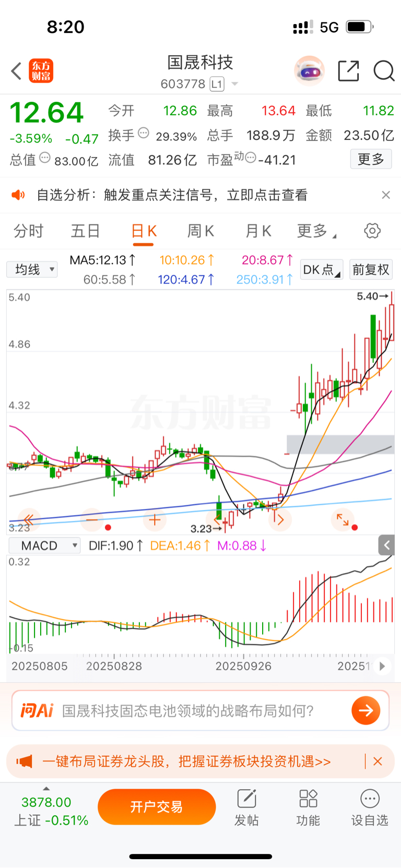Open the L1 level dropdown arrow
This screenshot has width=401, height=868.
click(x=234, y=84)
